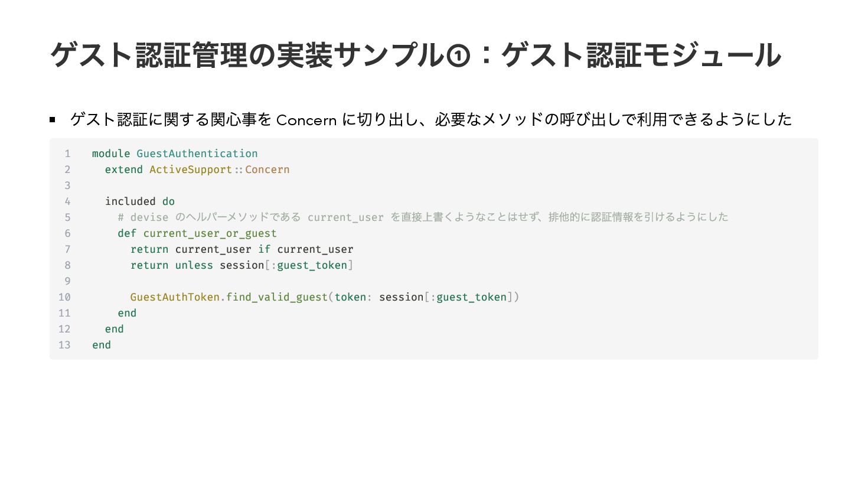Click the "def" keyword on line 6
The width and height of the screenshot is (868, 489).
tap(127, 233)
